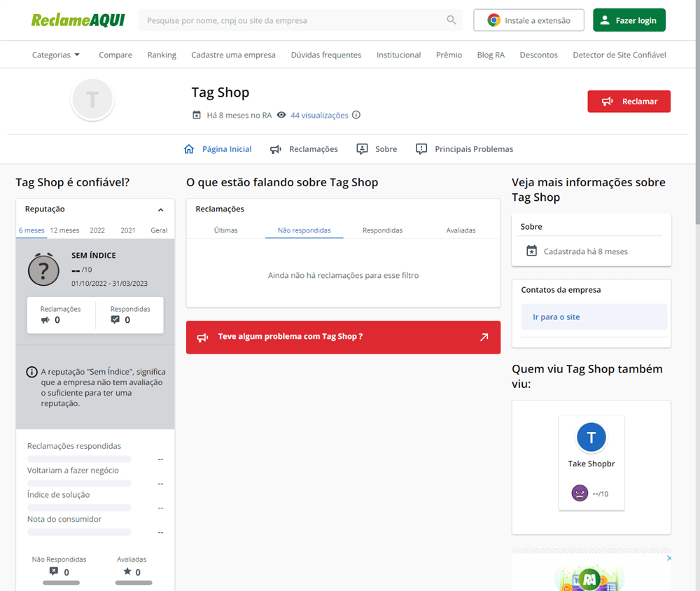Click the home icon of Página Inicial

point(189,148)
